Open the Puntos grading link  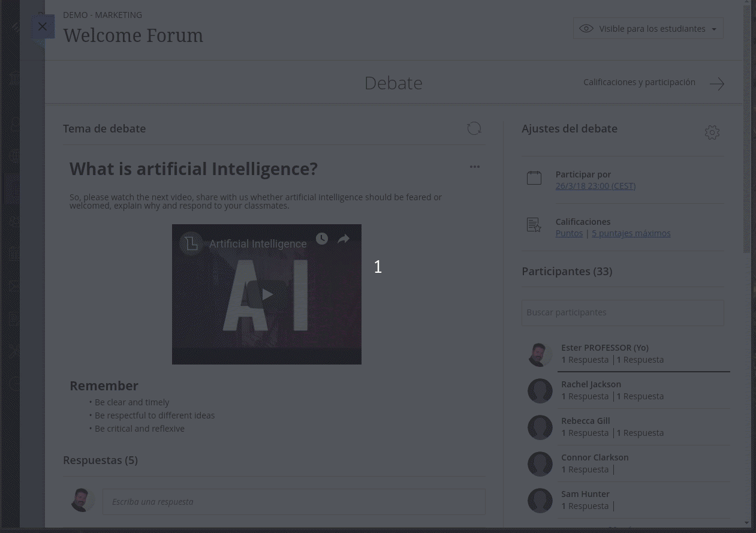(x=569, y=233)
